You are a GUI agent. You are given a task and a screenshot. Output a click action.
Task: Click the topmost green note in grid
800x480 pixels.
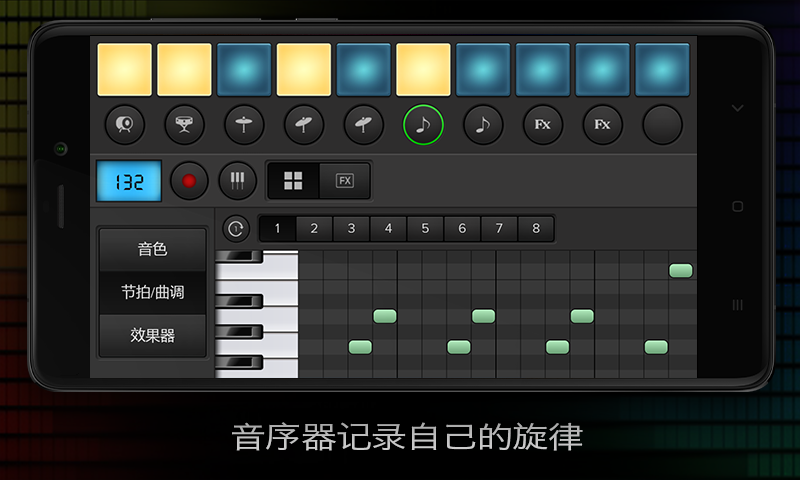point(681,271)
